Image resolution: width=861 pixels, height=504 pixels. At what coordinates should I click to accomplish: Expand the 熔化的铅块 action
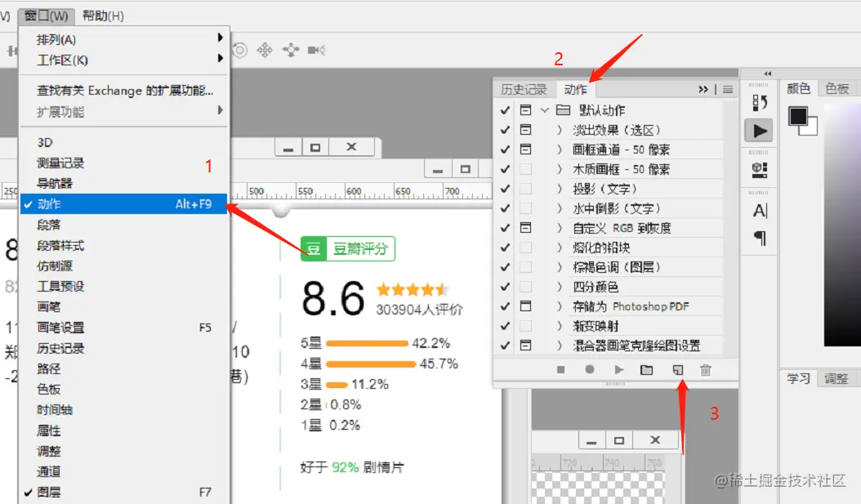(560, 248)
